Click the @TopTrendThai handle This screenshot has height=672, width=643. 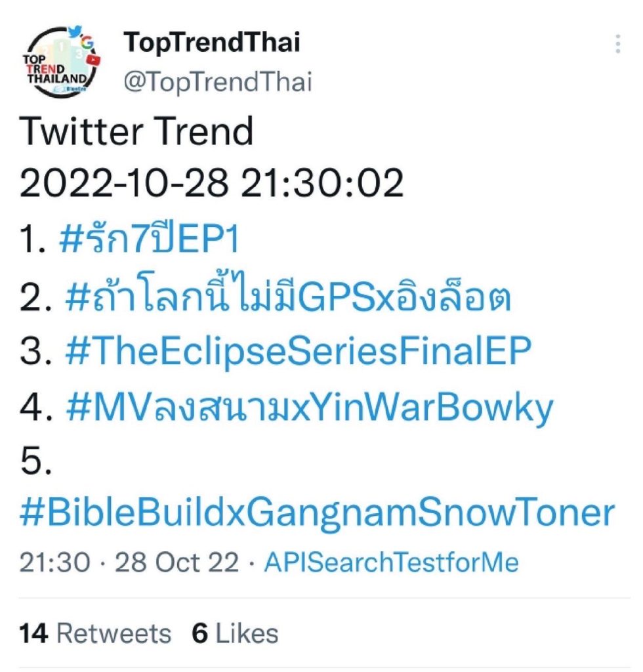click(217, 83)
